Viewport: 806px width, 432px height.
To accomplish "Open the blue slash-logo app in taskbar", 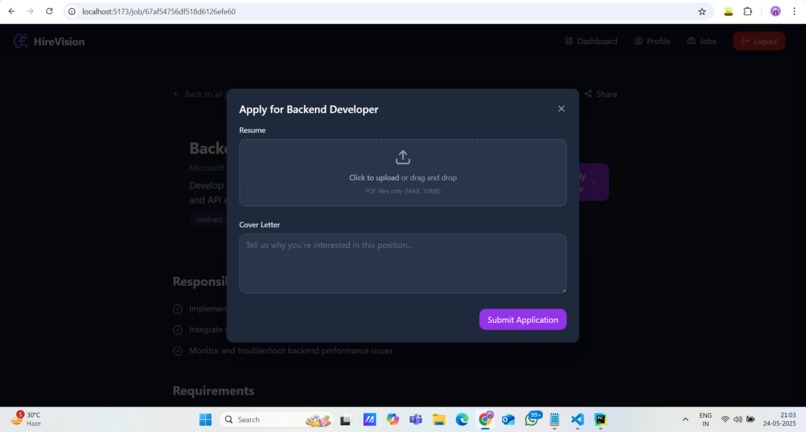I will tap(369, 420).
